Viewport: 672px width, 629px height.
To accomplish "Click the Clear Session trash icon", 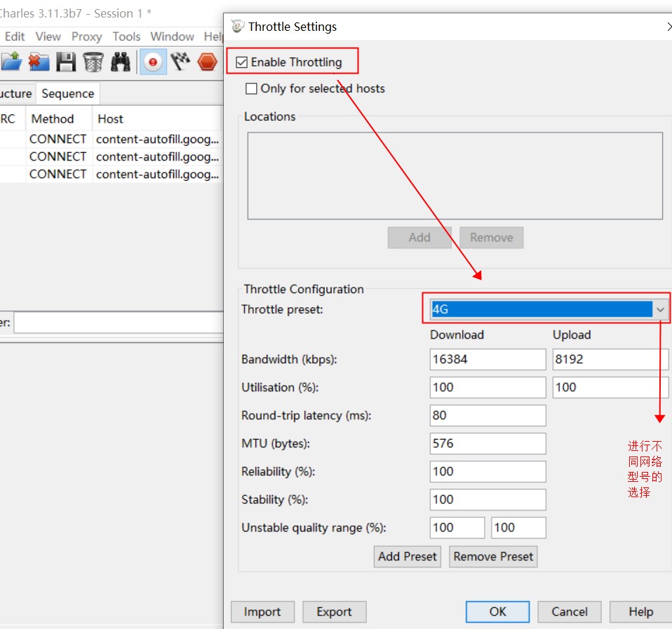I will pyautogui.click(x=93, y=62).
